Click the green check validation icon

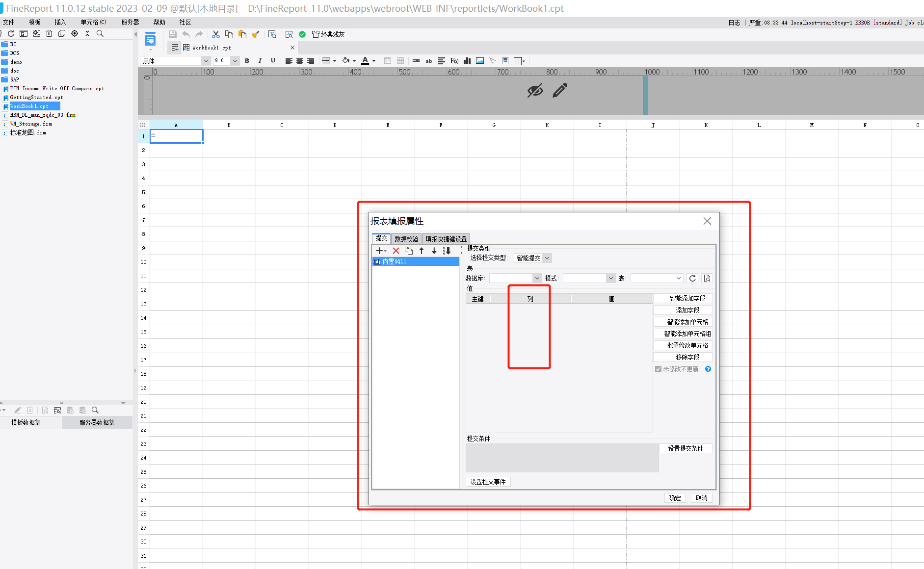point(302,34)
